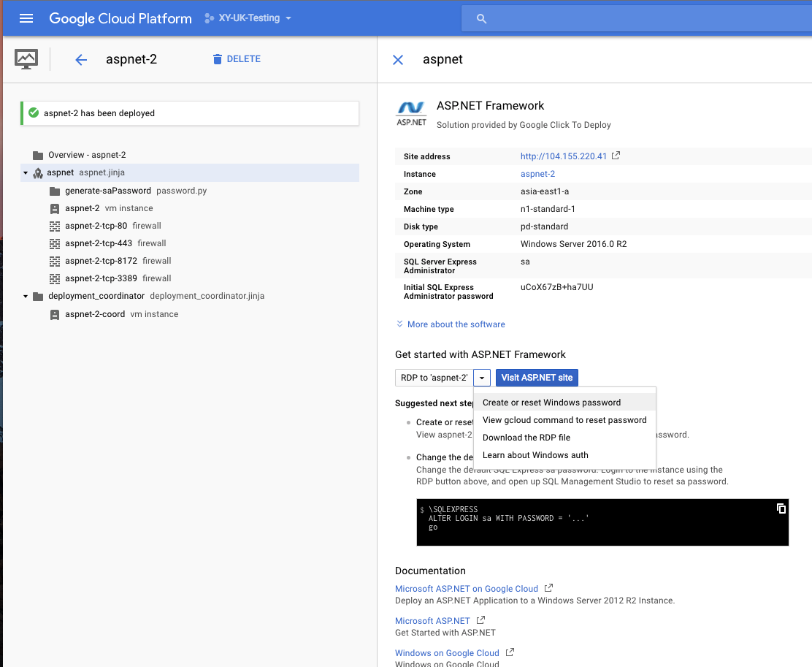Click the aspnet-2 vm instance icon
Viewport: 812px width, 667px height.
tap(55, 208)
